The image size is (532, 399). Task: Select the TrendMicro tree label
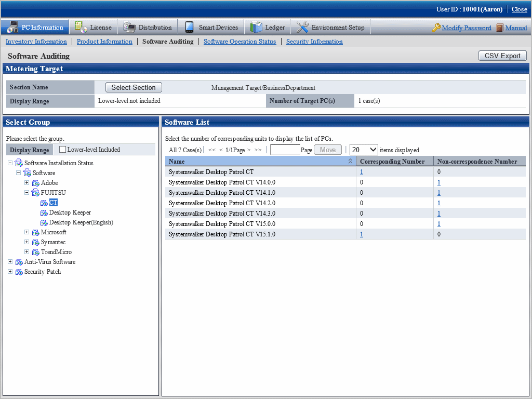tap(56, 252)
